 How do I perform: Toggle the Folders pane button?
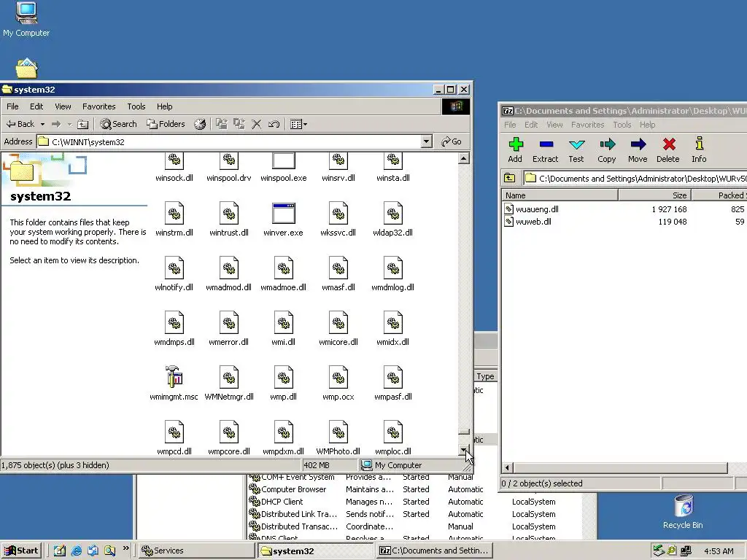coord(166,124)
